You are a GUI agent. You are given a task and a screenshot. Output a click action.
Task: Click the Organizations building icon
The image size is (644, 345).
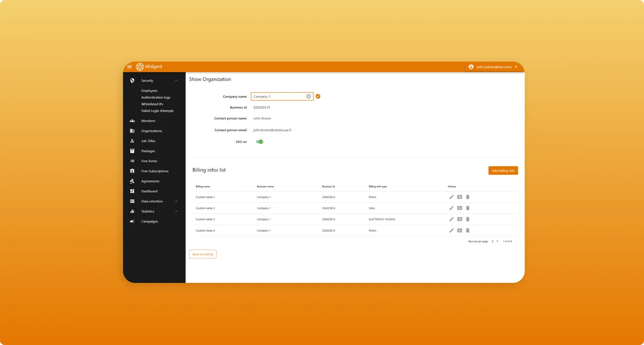(x=132, y=131)
